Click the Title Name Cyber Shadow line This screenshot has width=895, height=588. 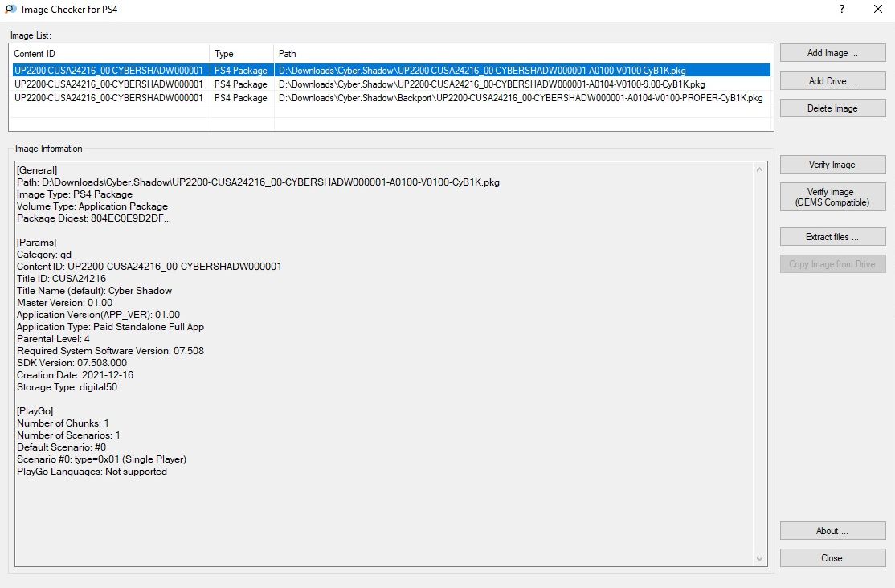point(94,291)
